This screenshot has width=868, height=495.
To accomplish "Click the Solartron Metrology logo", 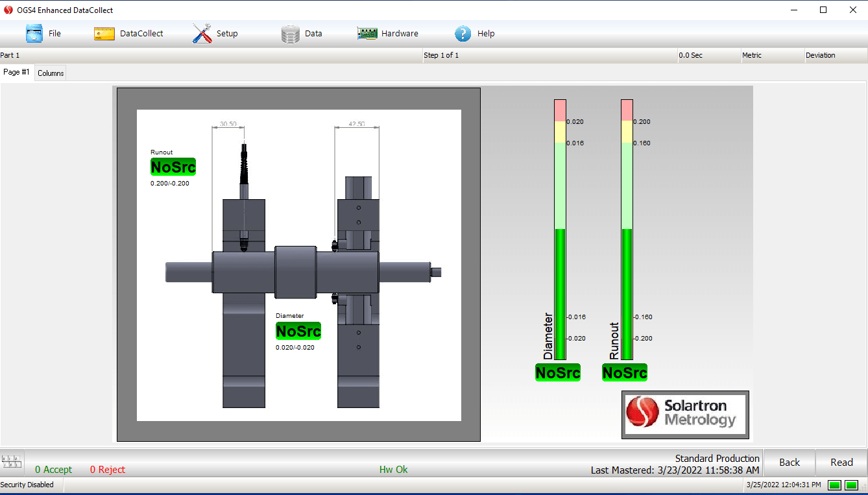I will (x=685, y=414).
